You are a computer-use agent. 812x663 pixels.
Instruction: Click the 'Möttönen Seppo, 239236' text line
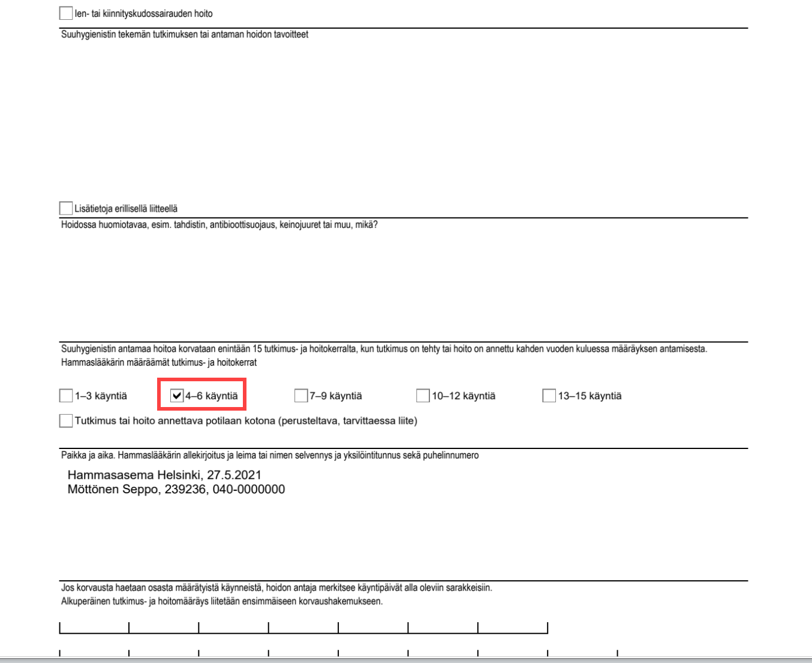176,489
